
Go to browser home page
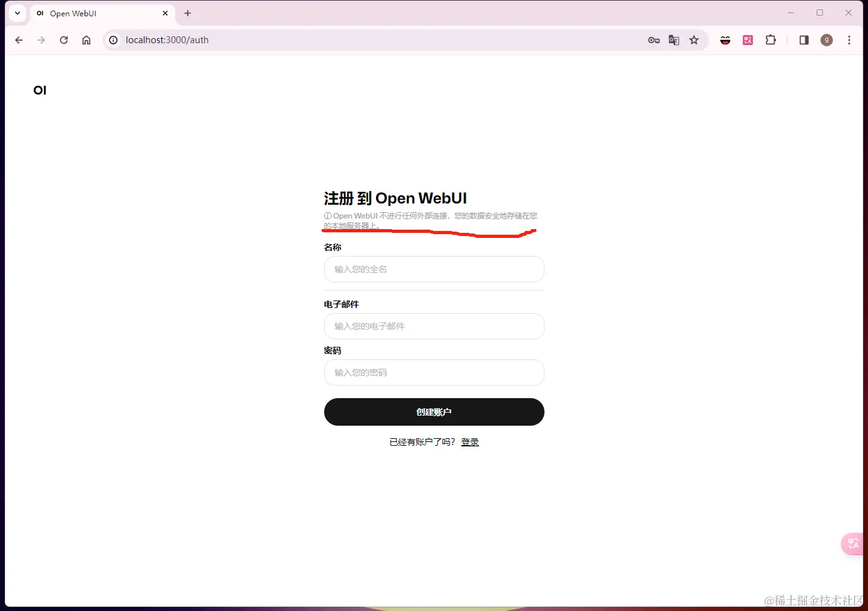click(x=86, y=40)
